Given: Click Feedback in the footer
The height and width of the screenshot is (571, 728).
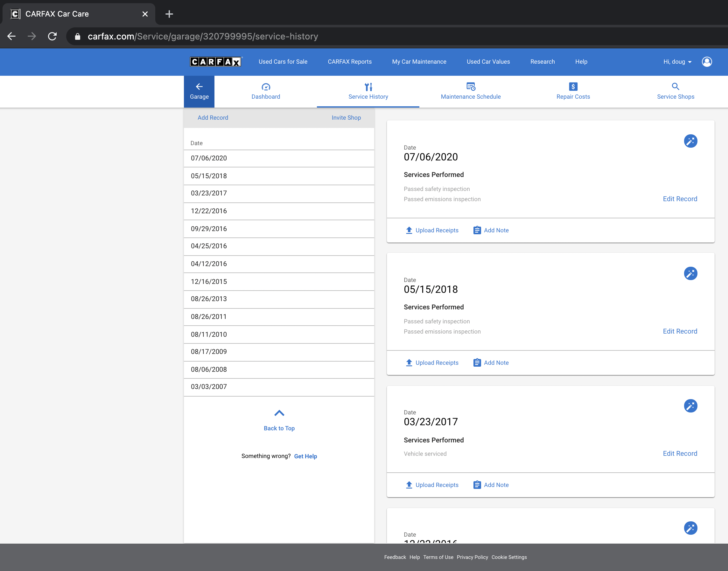Looking at the screenshot, I should click(395, 557).
